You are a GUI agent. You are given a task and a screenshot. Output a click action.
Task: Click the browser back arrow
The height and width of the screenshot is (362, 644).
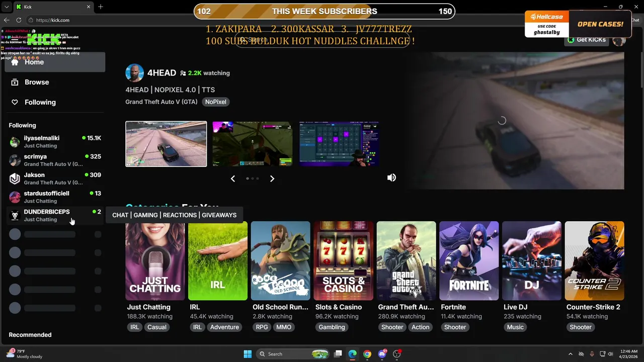(7, 20)
